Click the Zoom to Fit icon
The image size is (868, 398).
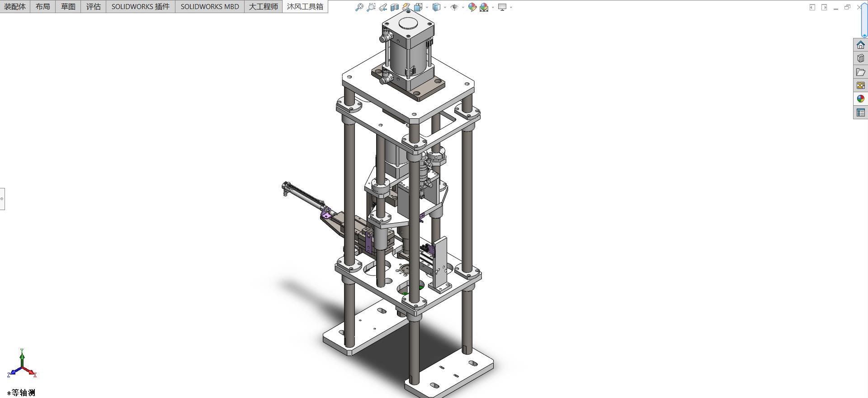(x=359, y=7)
